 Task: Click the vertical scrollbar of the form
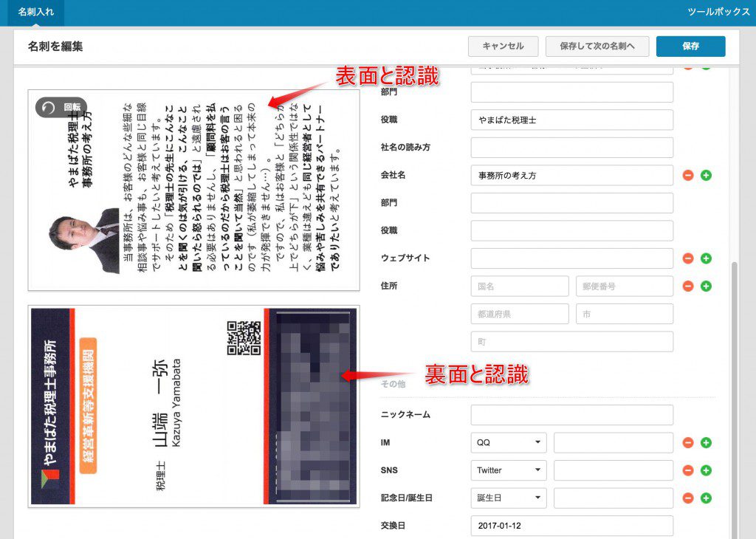point(735,400)
